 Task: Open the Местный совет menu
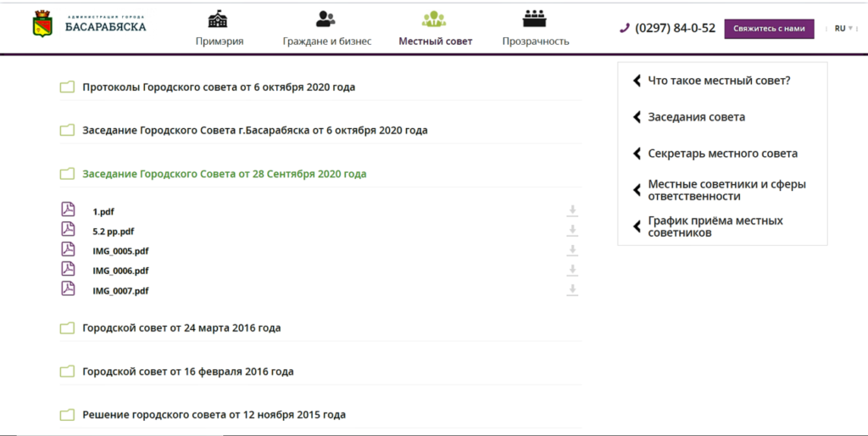435,41
